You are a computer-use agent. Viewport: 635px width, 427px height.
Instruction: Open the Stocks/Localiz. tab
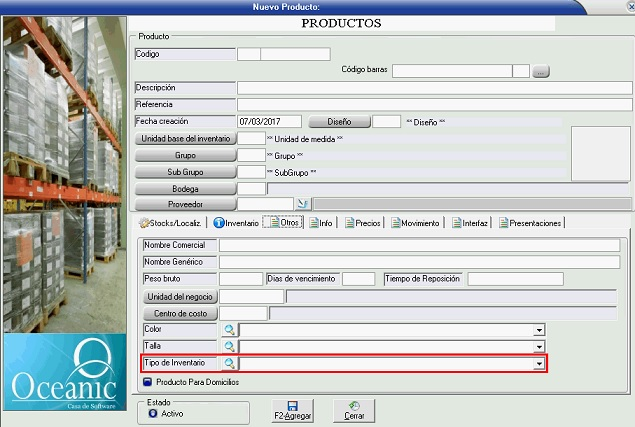point(172,223)
